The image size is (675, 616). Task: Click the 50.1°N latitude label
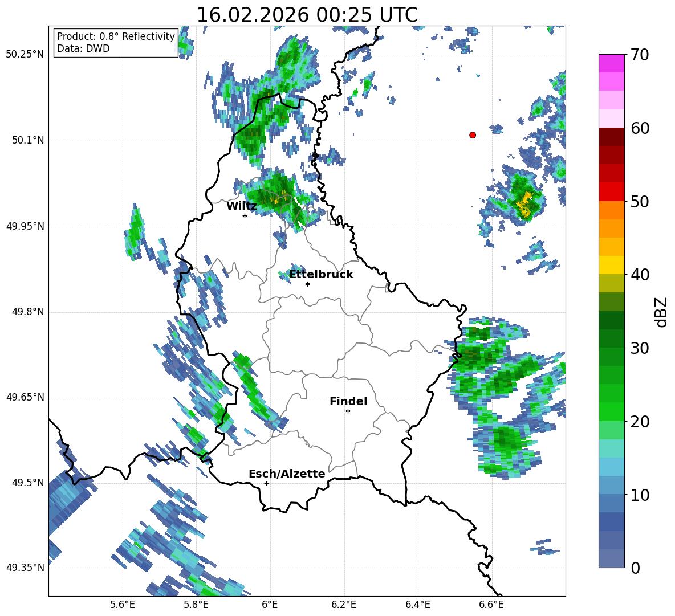(28, 141)
